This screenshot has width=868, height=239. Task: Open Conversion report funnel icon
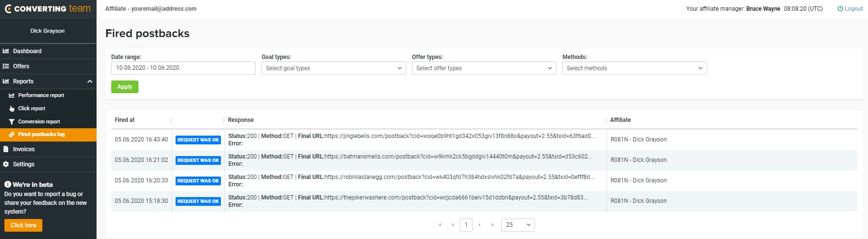coord(12,122)
